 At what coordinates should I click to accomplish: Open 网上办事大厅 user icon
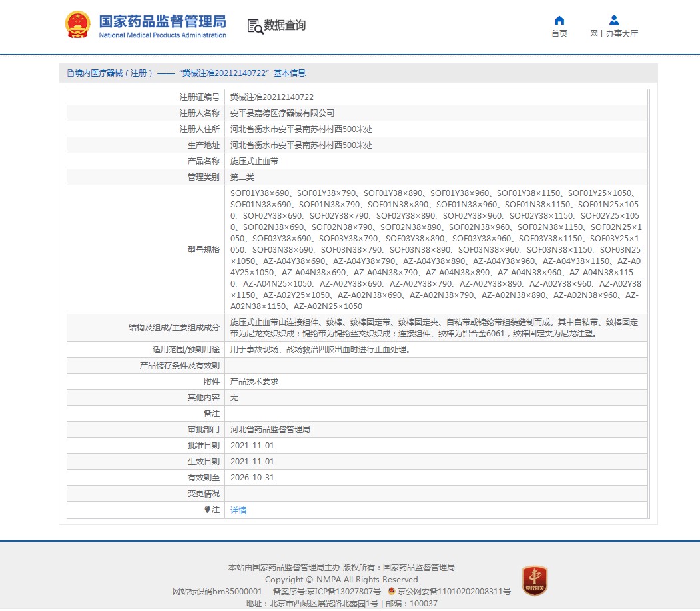(x=614, y=21)
